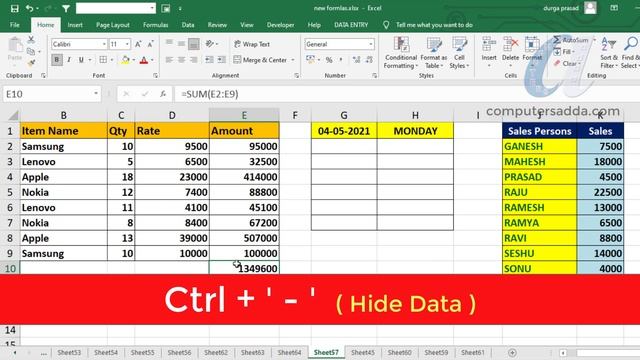Viewport: 640px width, 360px height.
Task: Click Decrease Font Size icon
Action: coord(151,44)
